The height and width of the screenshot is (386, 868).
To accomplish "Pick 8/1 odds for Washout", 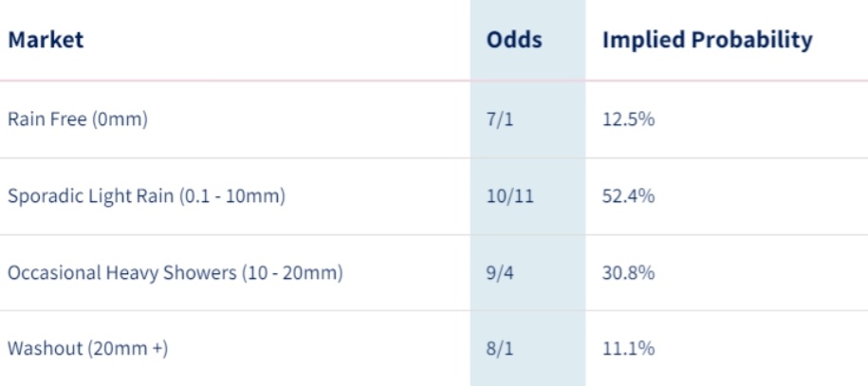I will (500, 349).
